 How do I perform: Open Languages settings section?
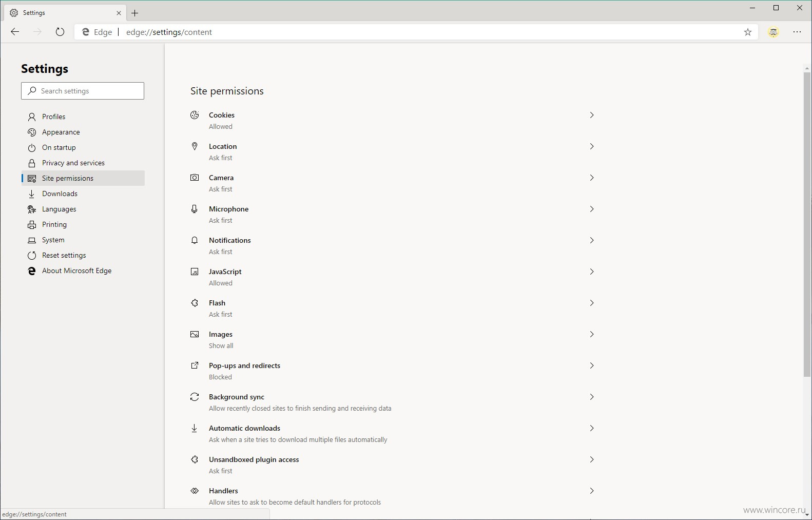[83, 209]
